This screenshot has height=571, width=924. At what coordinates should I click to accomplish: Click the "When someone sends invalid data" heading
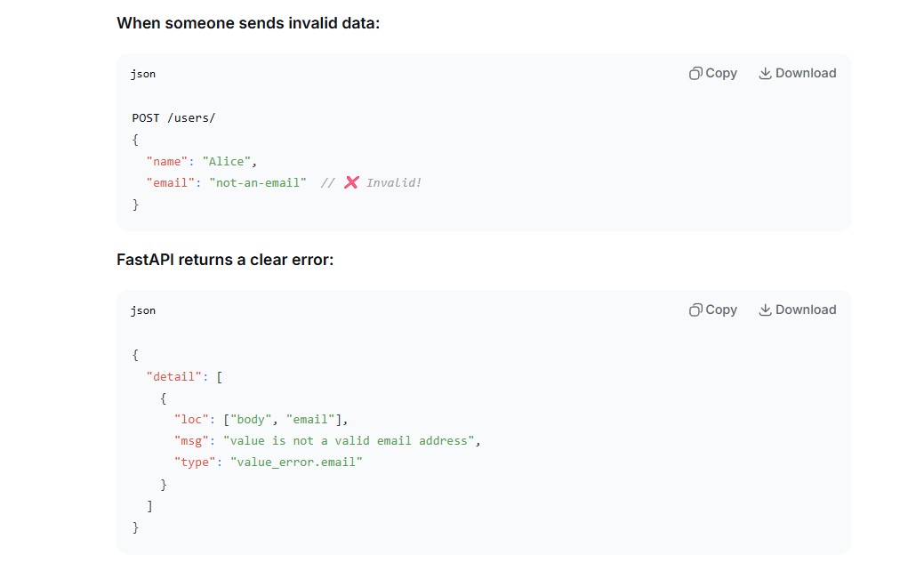pyautogui.click(x=248, y=23)
